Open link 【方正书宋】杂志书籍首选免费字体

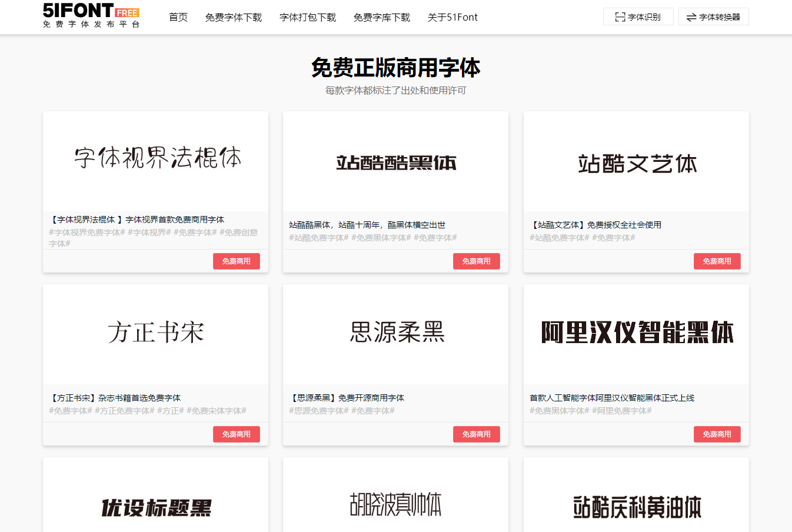click(x=115, y=398)
